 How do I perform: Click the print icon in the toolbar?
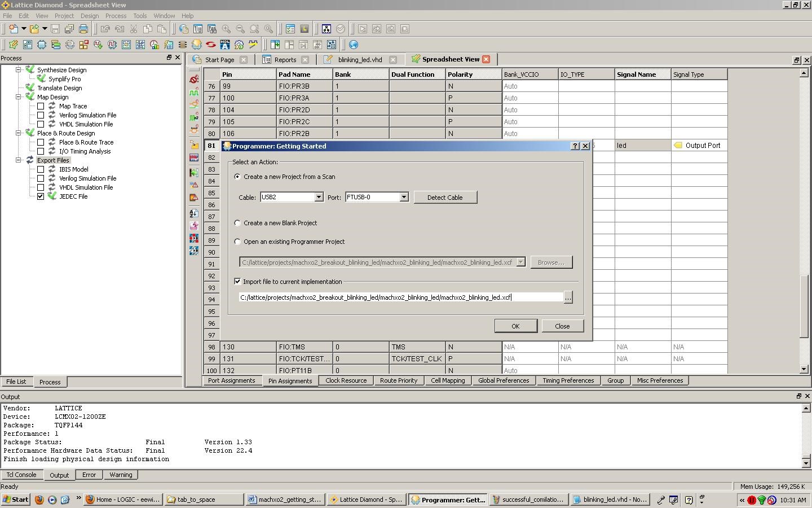pyautogui.click(x=83, y=29)
